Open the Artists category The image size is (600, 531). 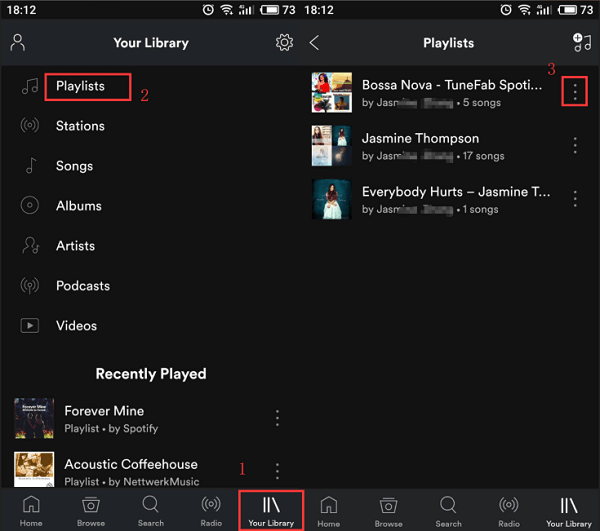click(x=75, y=246)
